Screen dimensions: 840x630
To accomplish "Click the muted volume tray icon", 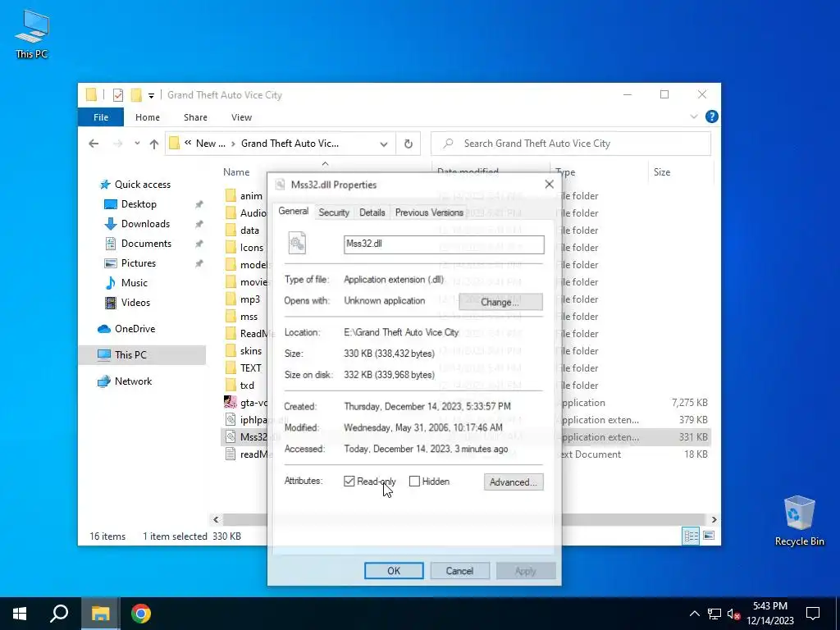I will [733, 614].
